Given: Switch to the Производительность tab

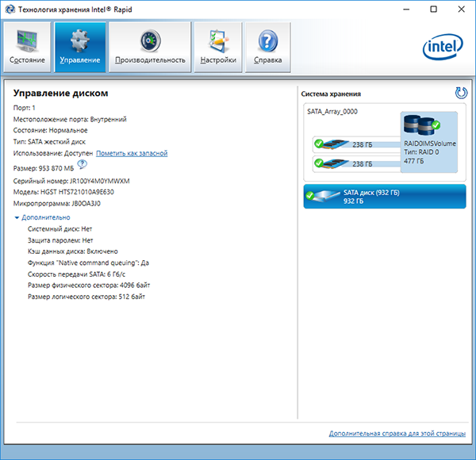Looking at the screenshot, I should [x=150, y=47].
